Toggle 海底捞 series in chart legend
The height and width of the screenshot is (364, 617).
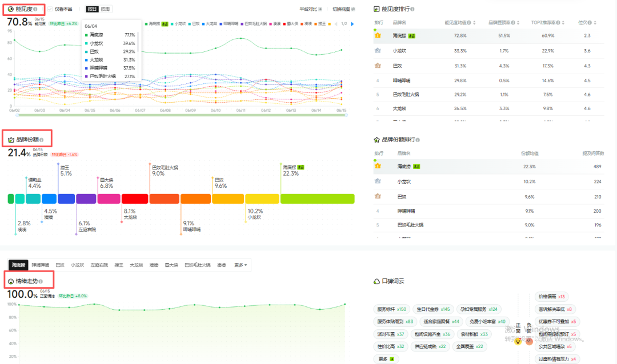tap(156, 24)
